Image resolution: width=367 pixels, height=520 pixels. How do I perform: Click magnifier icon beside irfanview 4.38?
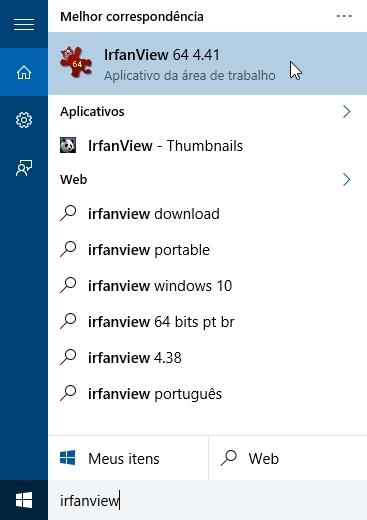(68, 357)
